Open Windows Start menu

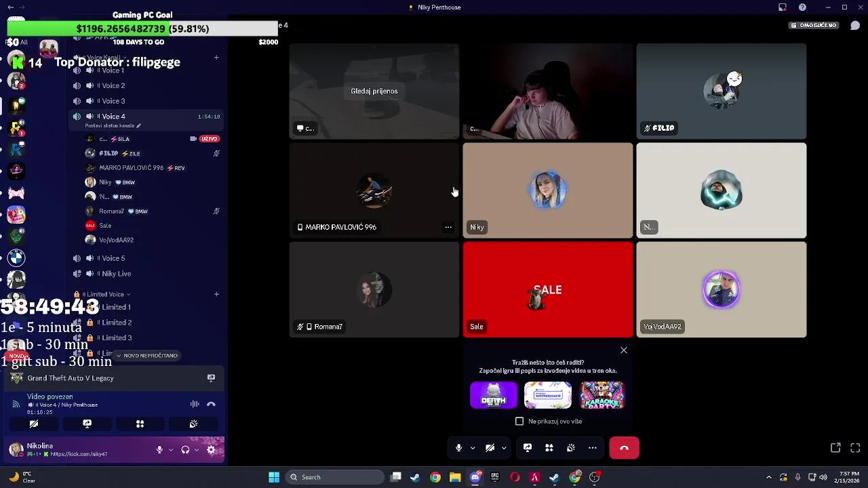274,477
